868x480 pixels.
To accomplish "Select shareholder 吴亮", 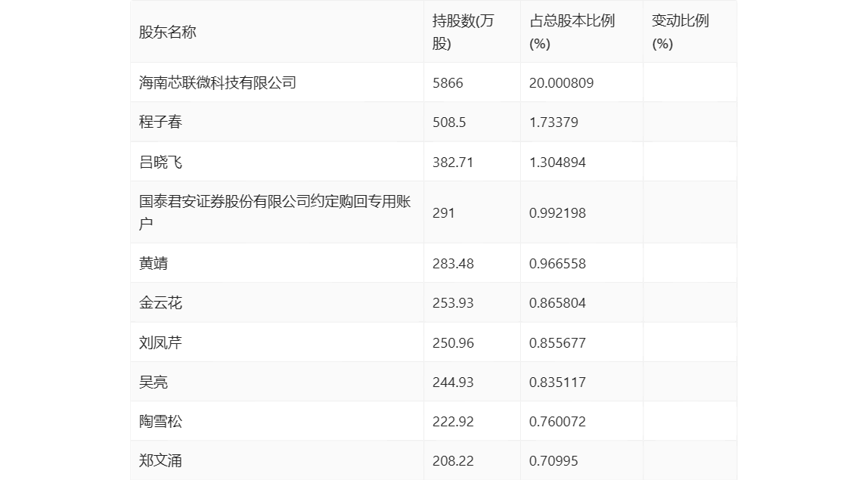I will [x=153, y=382].
